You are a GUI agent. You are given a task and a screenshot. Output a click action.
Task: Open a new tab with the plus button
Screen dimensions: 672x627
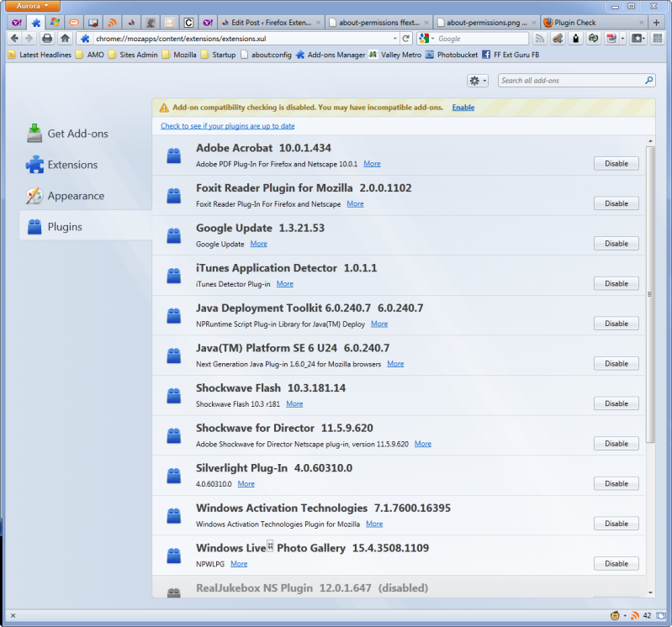pyautogui.click(x=656, y=23)
